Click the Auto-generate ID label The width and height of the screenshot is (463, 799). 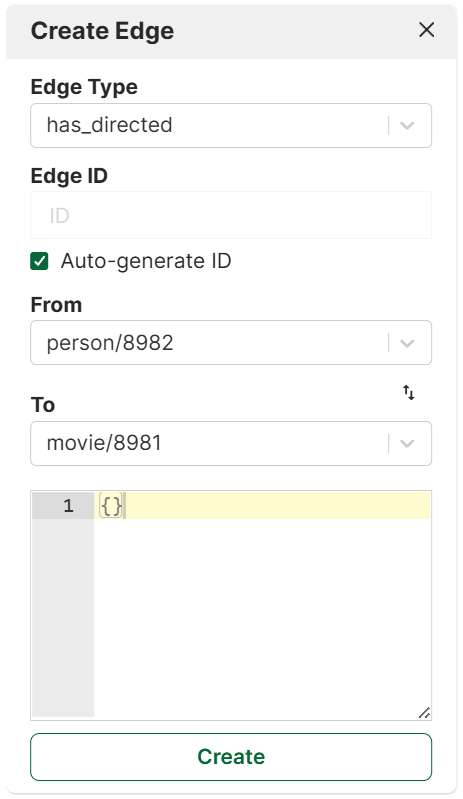pyautogui.click(x=146, y=261)
